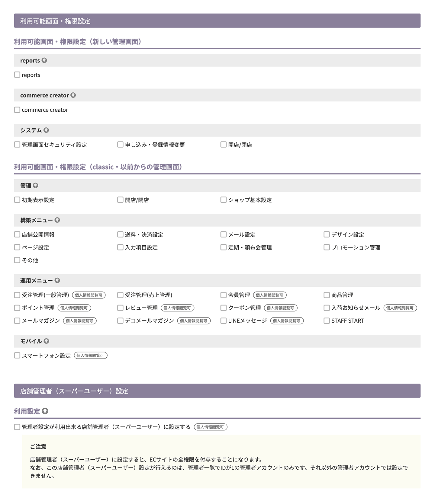Check メールマガジン
Screen dimensions: 435x504
click(17, 321)
